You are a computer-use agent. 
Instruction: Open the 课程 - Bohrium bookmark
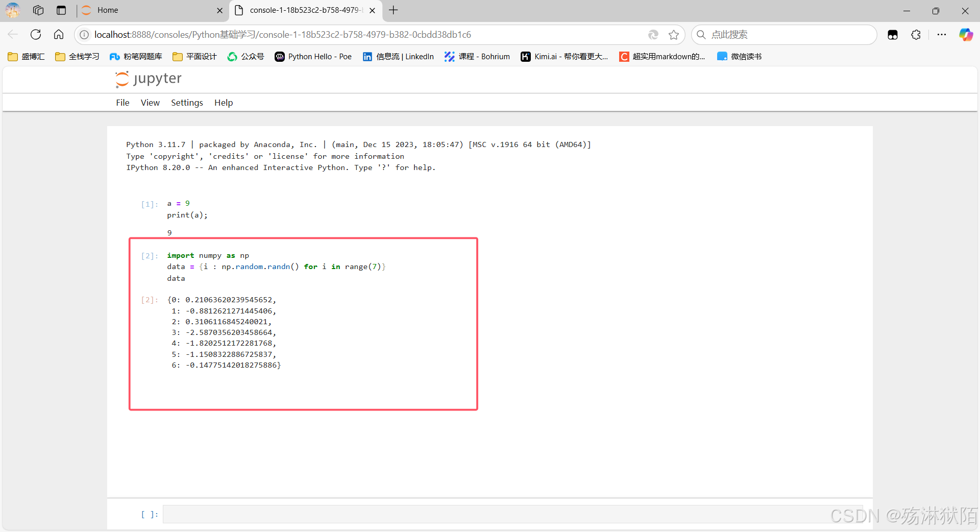477,57
